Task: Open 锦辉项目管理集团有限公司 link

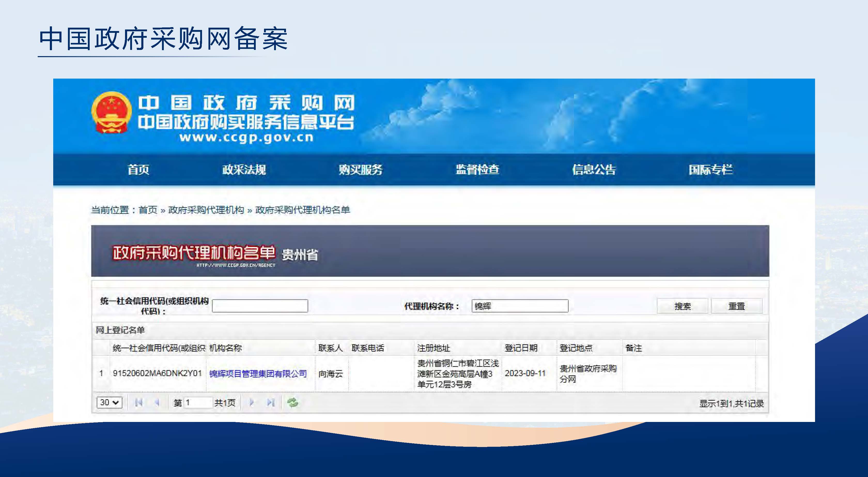Action: pyautogui.click(x=258, y=373)
